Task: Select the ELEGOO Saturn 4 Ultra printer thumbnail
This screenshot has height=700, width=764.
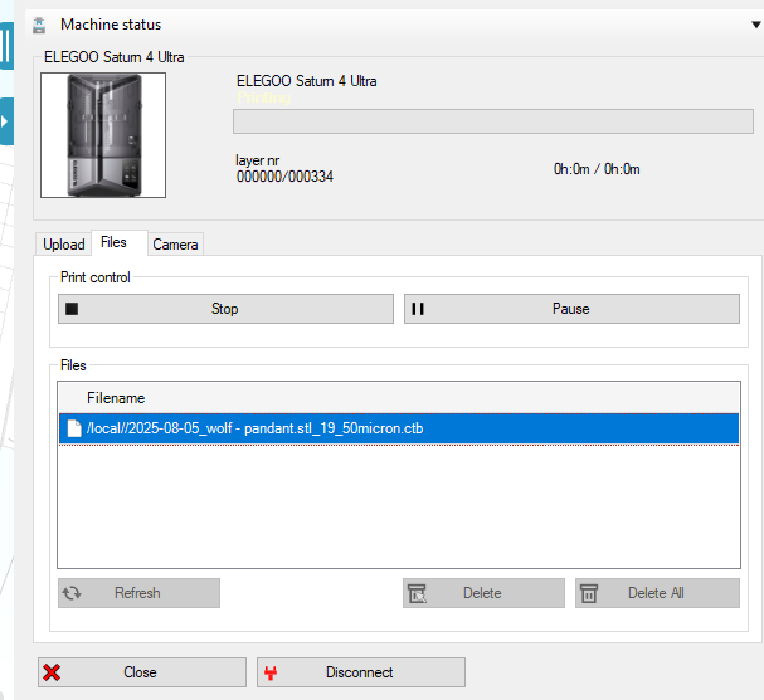Action: point(103,135)
